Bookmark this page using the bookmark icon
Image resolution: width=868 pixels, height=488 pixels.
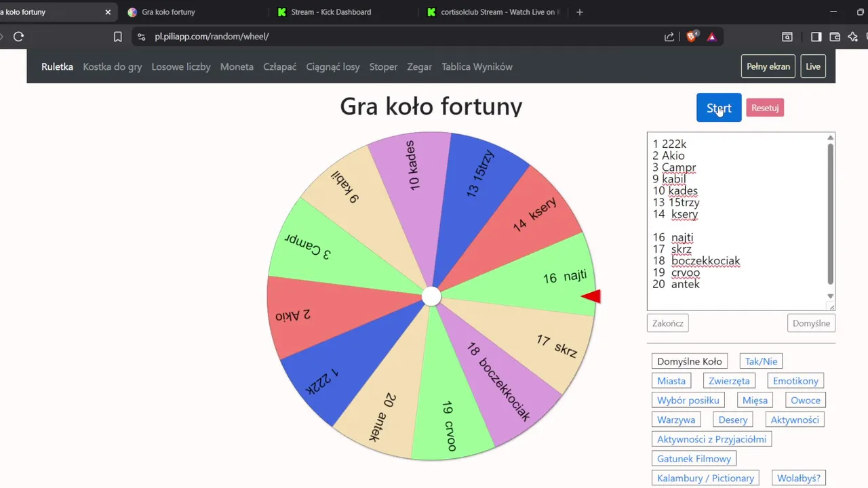tap(117, 37)
